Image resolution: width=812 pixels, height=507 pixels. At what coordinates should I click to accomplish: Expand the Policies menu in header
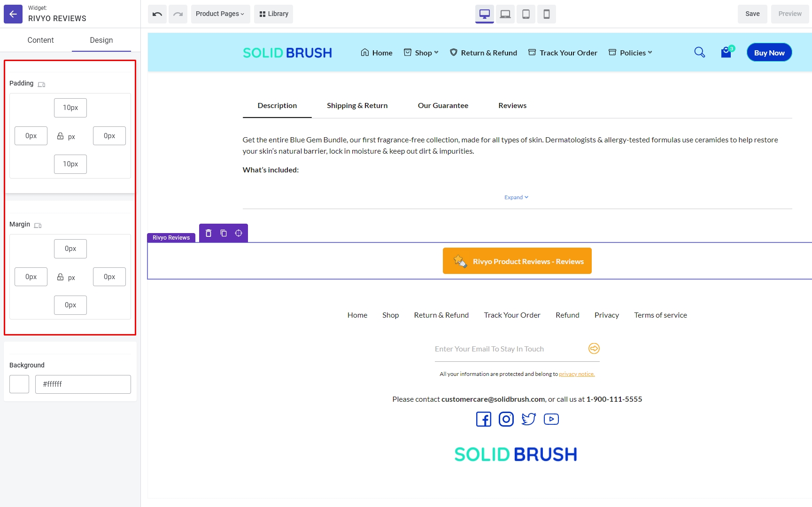click(630, 53)
